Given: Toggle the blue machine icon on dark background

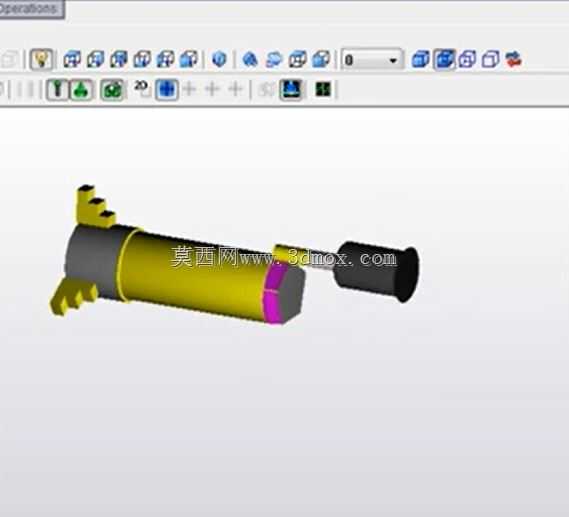Looking at the screenshot, I should (291, 89).
